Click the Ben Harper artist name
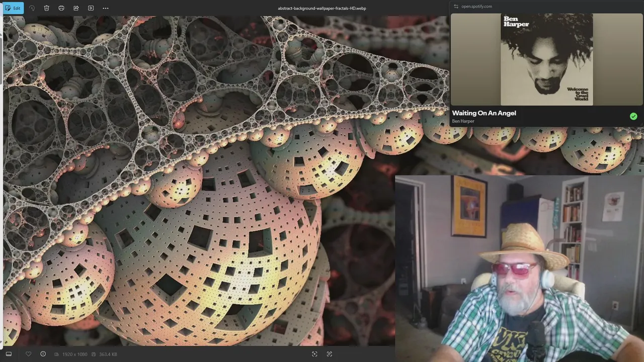644x362 pixels. coord(463,121)
